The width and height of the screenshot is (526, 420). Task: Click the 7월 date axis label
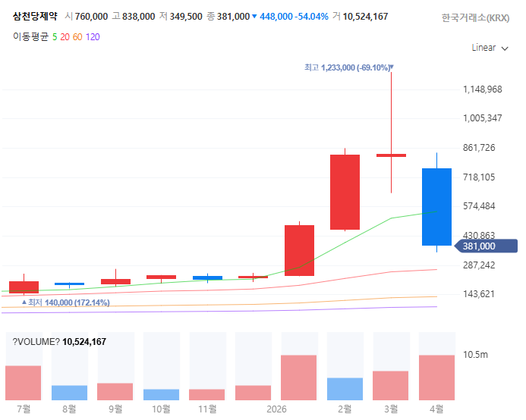pyautogui.click(x=24, y=409)
